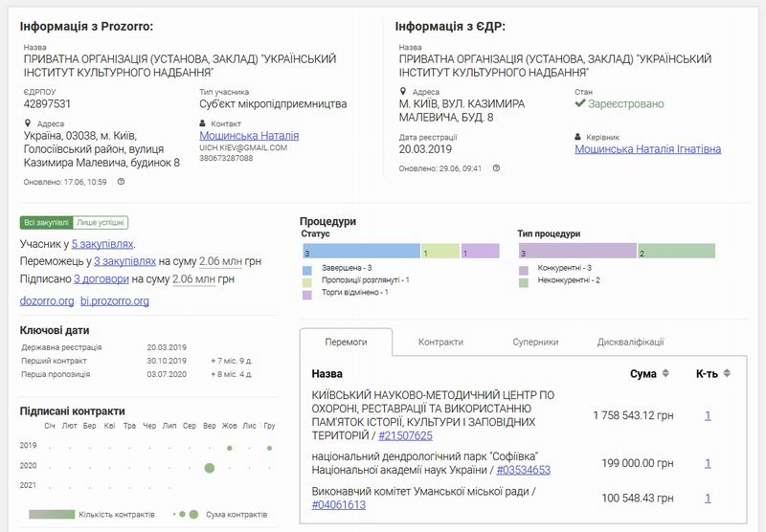766x532 pixels.
Task: Click Неконкурентні - 2 legend swatch
Action: point(523,282)
